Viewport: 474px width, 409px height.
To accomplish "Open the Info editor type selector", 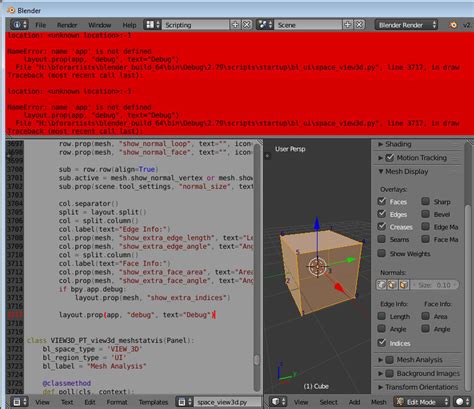I will point(19,25).
